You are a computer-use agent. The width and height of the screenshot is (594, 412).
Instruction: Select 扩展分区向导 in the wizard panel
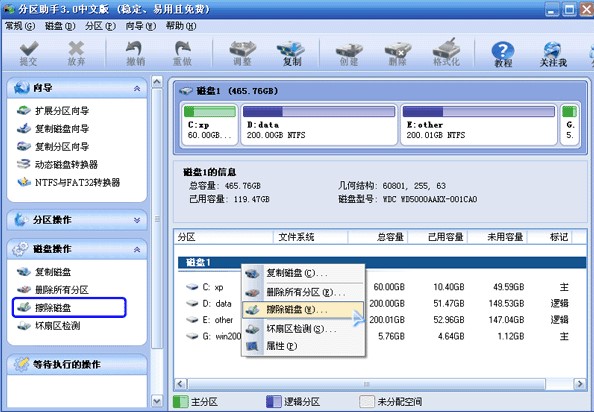(53, 111)
